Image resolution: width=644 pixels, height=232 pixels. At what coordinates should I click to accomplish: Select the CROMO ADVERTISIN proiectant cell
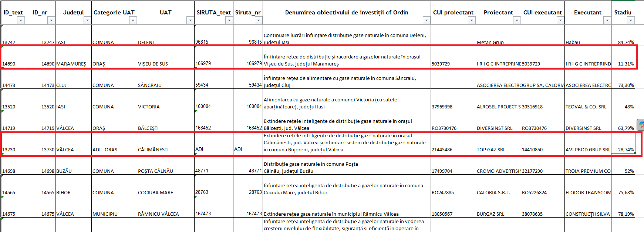click(498, 164)
